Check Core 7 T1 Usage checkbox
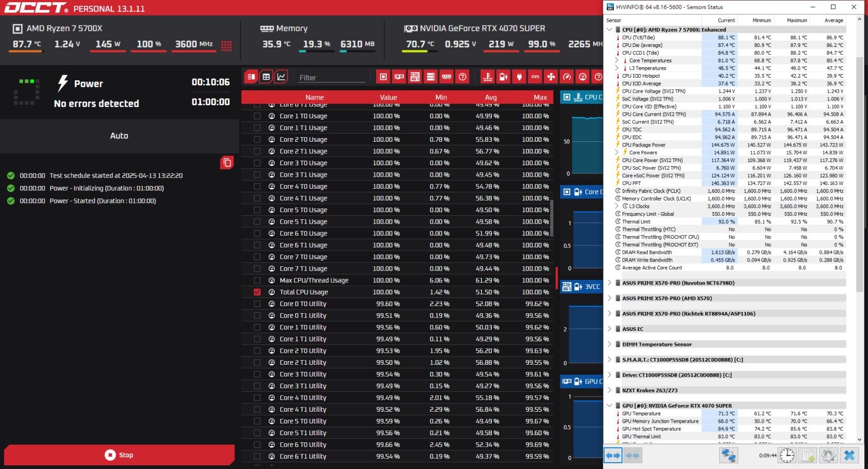 point(257,269)
